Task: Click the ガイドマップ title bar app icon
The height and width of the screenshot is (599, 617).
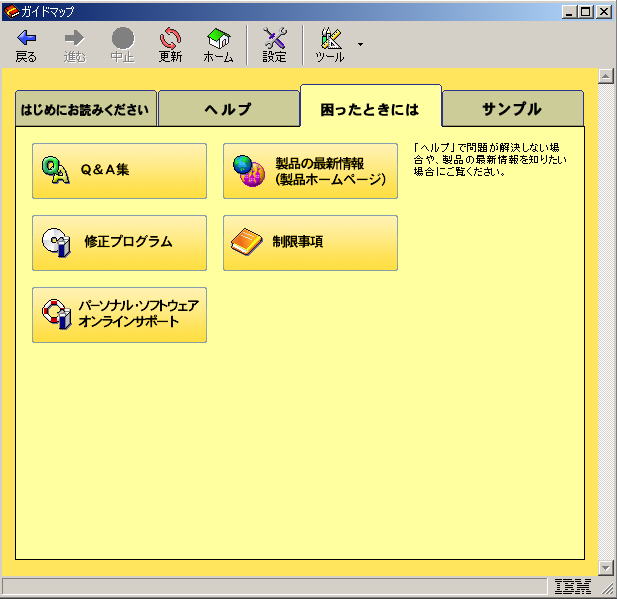Action: click(x=11, y=12)
